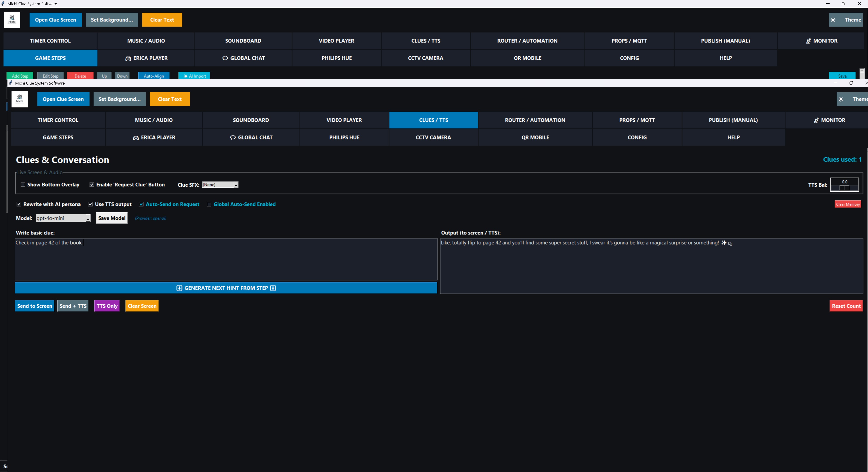Open the Global Chat tab in front window
868x472 pixels.
point(251,137)
